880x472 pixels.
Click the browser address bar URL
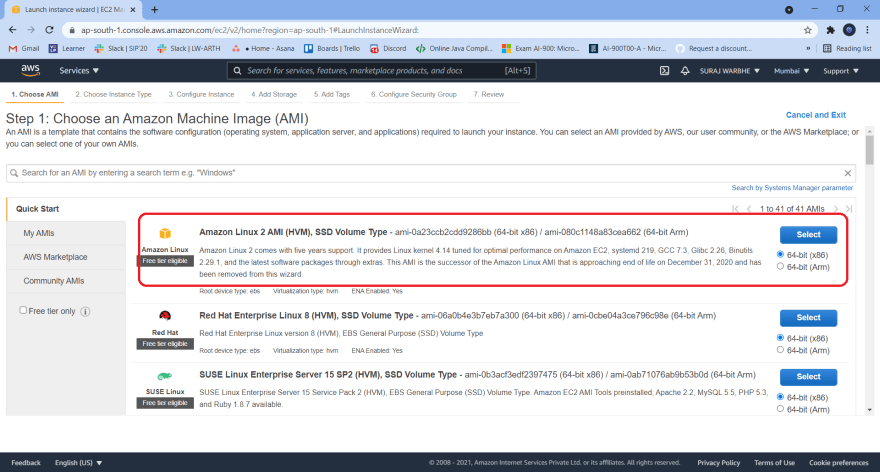pyautogui.click(x=250, y=30)
